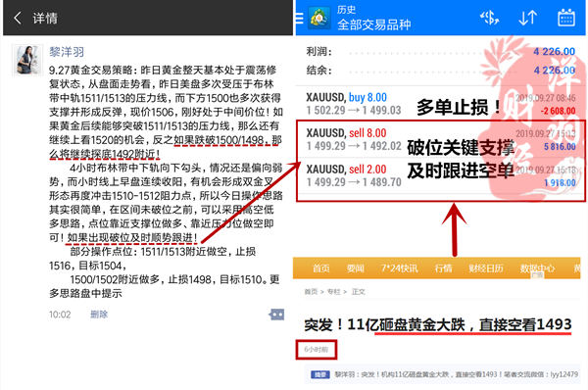Open the MetaTrader app logo icon
Screen dimensions: 588x390
pos(318,18)
